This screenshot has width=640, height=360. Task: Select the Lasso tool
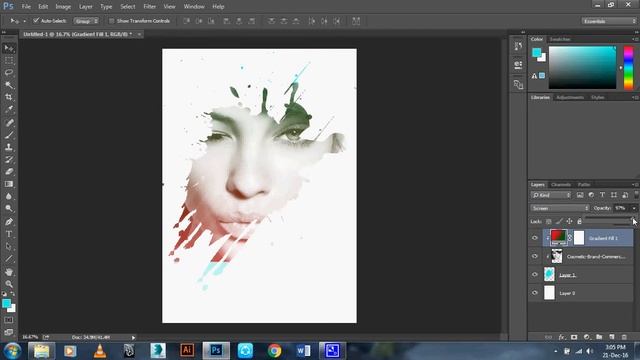pos(9,73)
